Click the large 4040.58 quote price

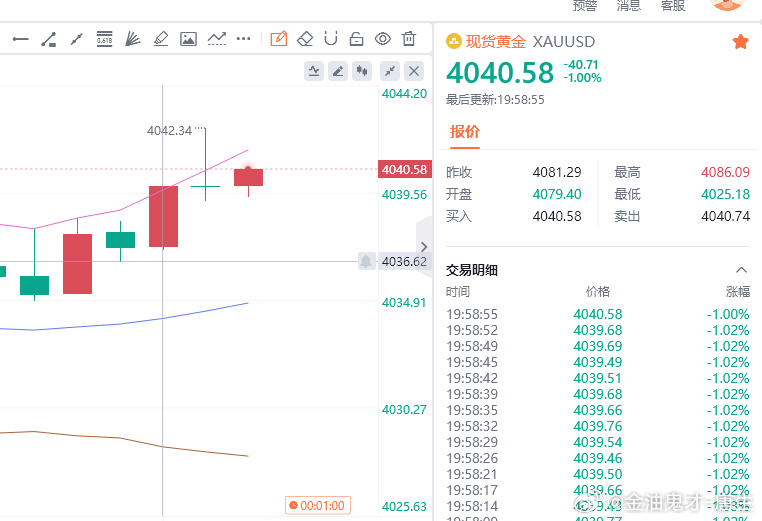point(500,73)
